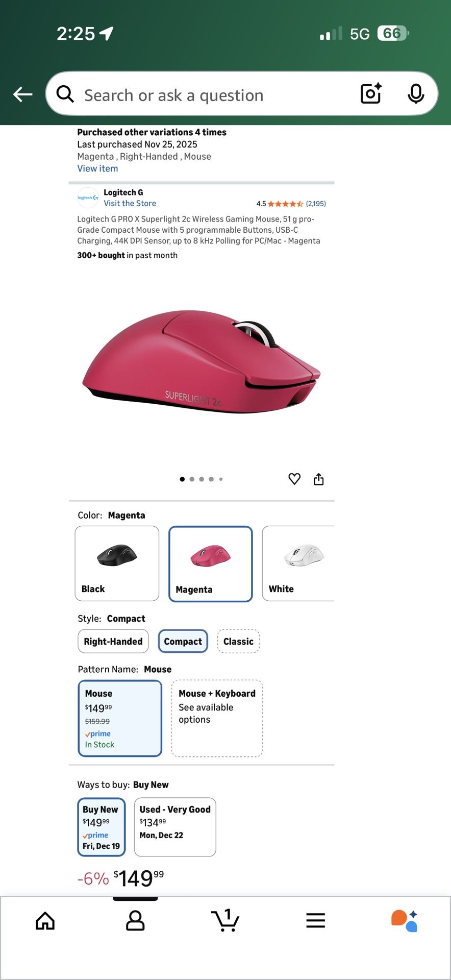451x980 pixels.
Task: Select the Right-Handed style option
Action: click(x=113, y=641)
